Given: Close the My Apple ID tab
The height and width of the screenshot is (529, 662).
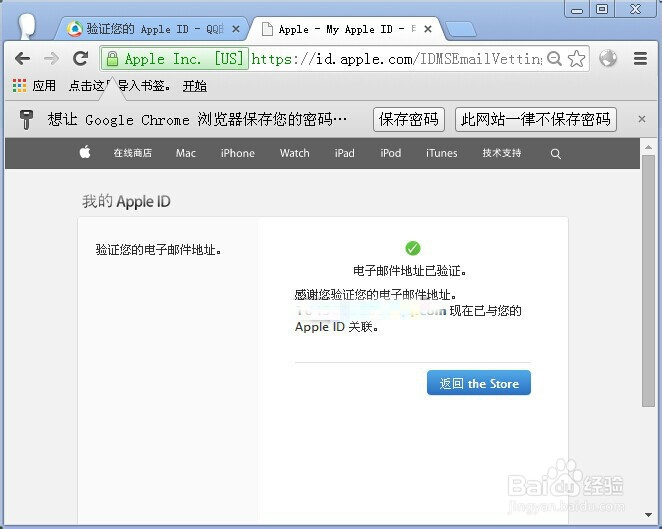Looking at the screenshot, I should (428, 29).
